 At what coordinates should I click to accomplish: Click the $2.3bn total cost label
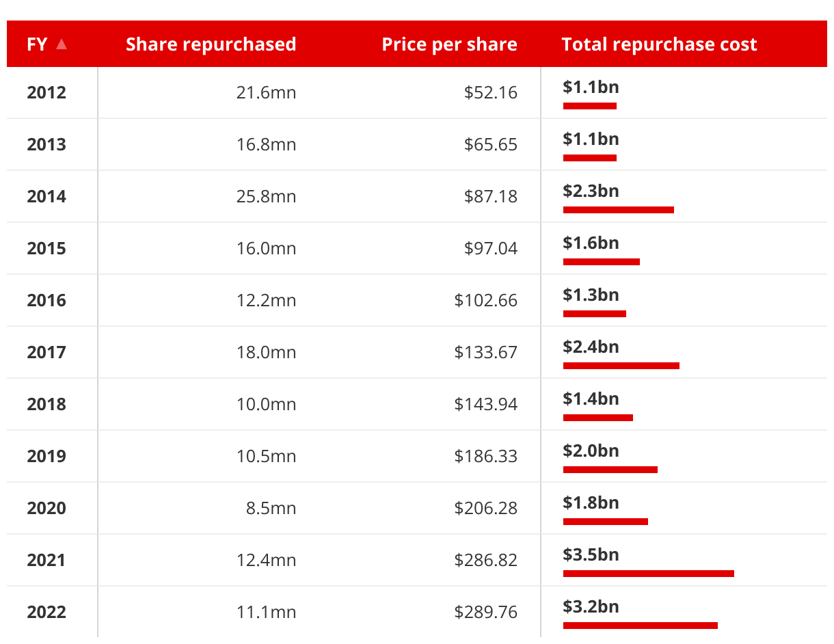(x=591, y=191)
